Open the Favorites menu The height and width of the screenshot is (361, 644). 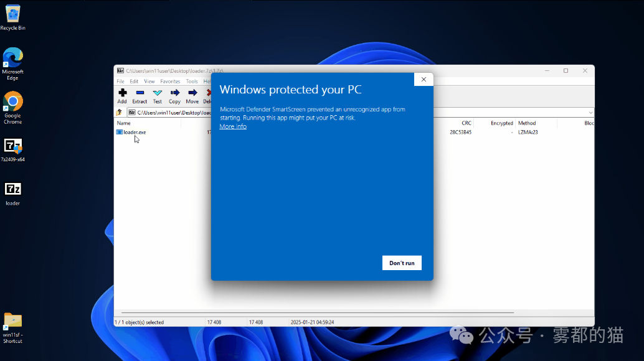170,81
